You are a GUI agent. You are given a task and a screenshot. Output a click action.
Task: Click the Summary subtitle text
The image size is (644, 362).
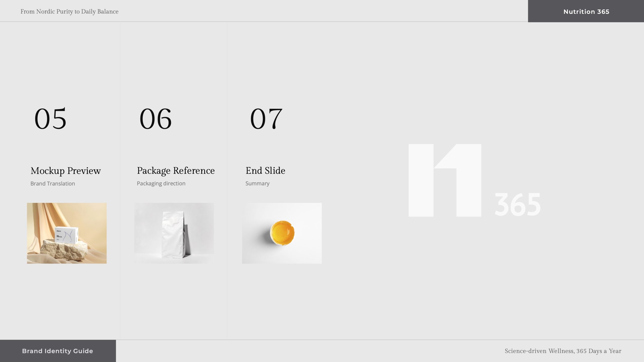point(257,184)
